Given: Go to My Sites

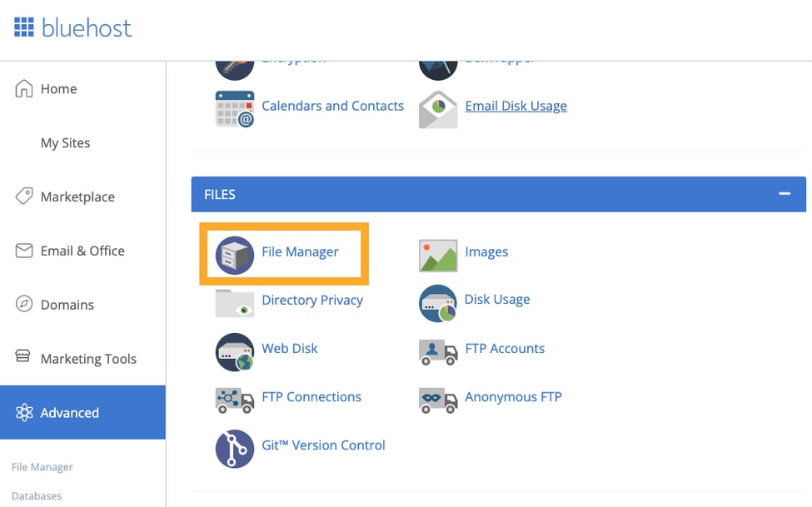Looking at the screenshot, I should [66, 142].
